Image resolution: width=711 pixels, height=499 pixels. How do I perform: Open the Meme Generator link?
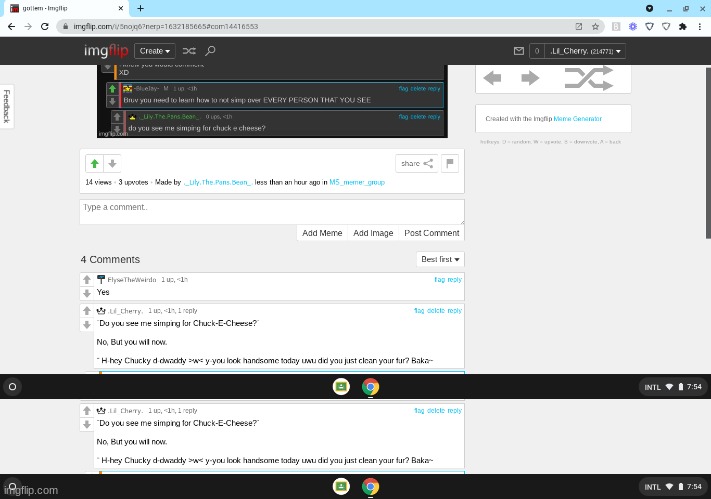(x=577, y=119)
